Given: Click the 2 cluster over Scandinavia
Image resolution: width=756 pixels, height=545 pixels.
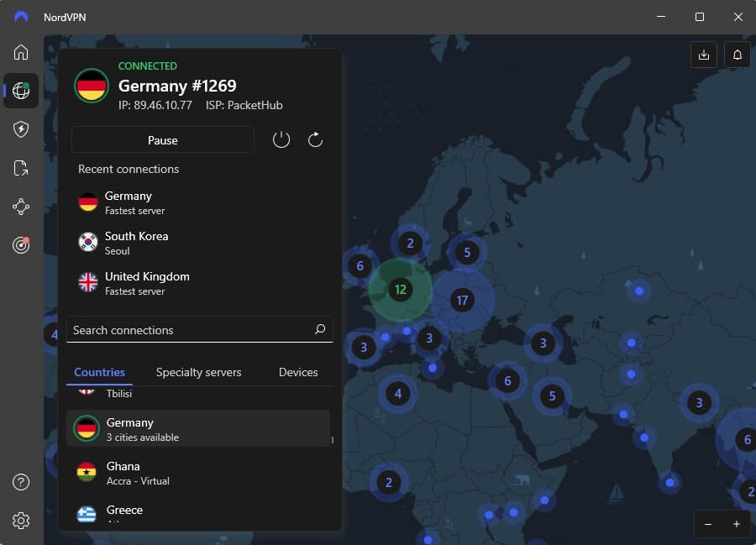Looking at the screenshot, I should click(410, 244).
